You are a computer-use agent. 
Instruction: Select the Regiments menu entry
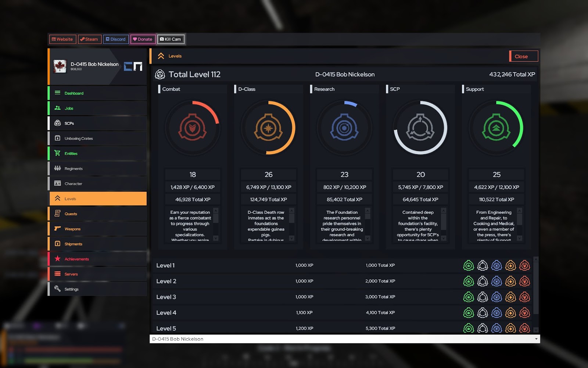coord(98,169)
